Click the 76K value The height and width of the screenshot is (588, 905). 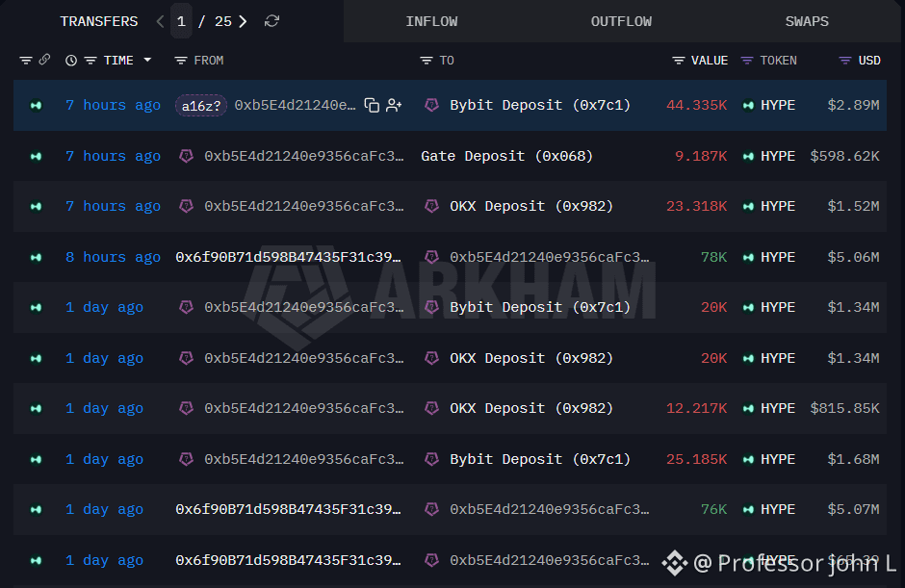point(714,509)
